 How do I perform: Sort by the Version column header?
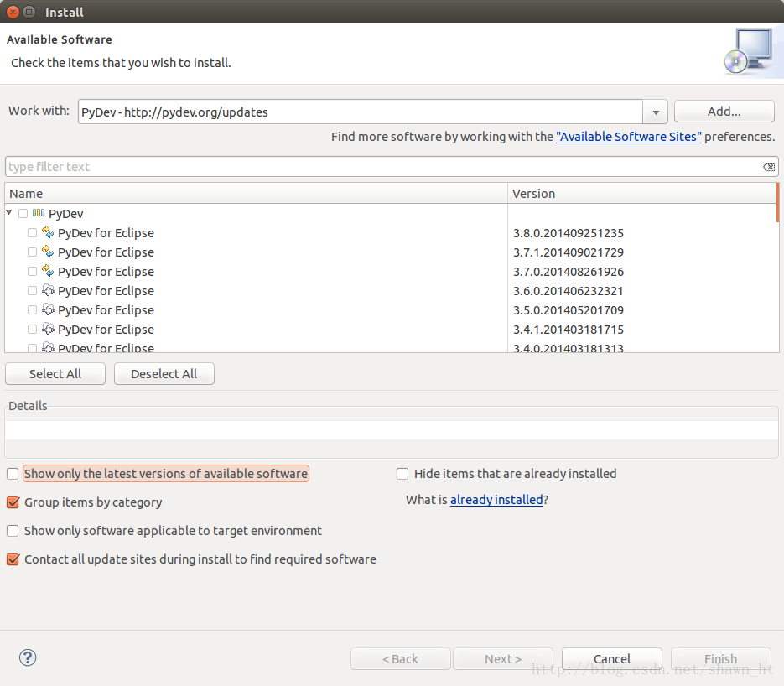click(642, 194)
